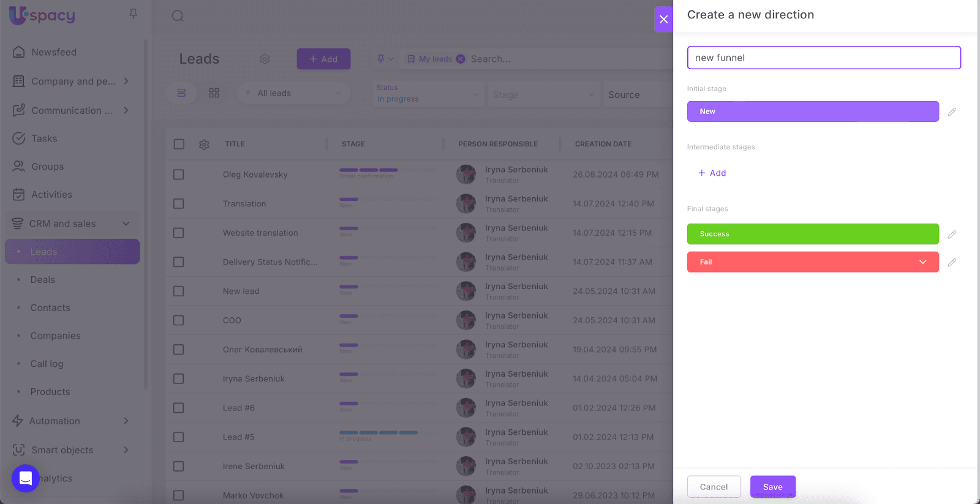
Task: Open the chat support bubble
Action: (26, 478)
